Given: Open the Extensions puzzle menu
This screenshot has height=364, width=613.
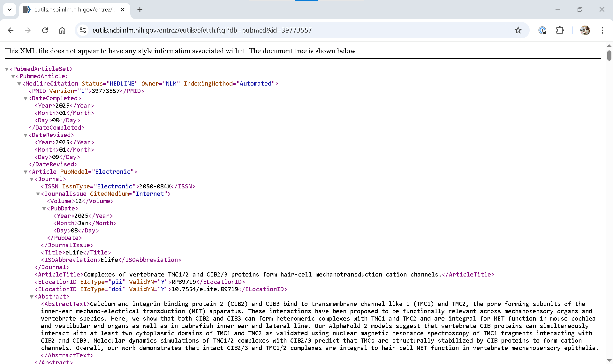Looking at the screenshot, I should pyautogui.click(x=560, y=30).
